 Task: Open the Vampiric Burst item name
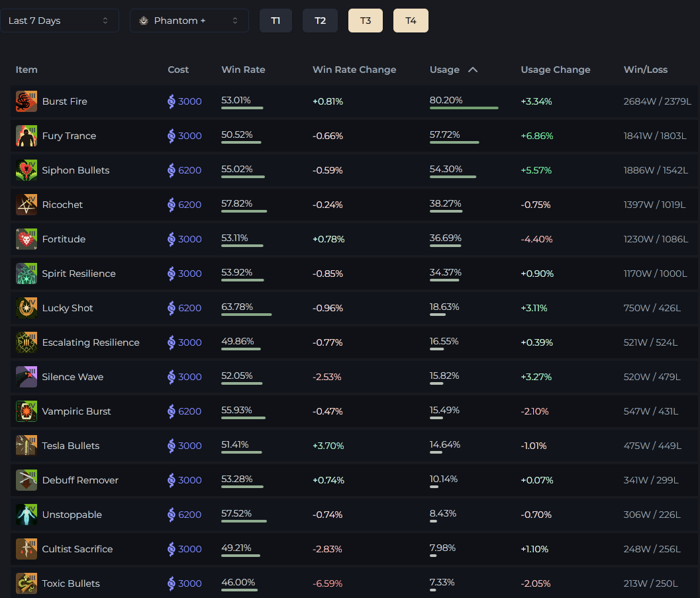tap(76, 411)
